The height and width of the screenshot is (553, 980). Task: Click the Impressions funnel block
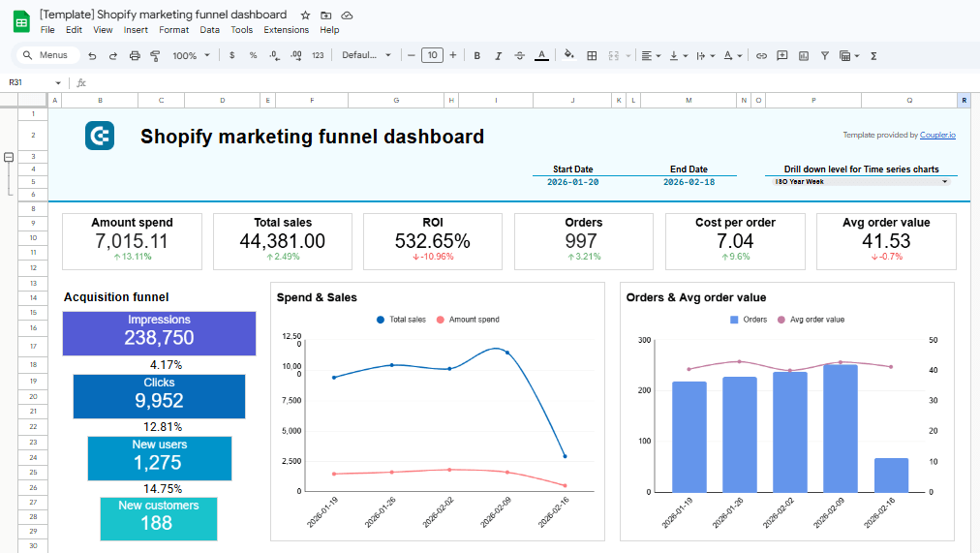[x=160, y=333]
